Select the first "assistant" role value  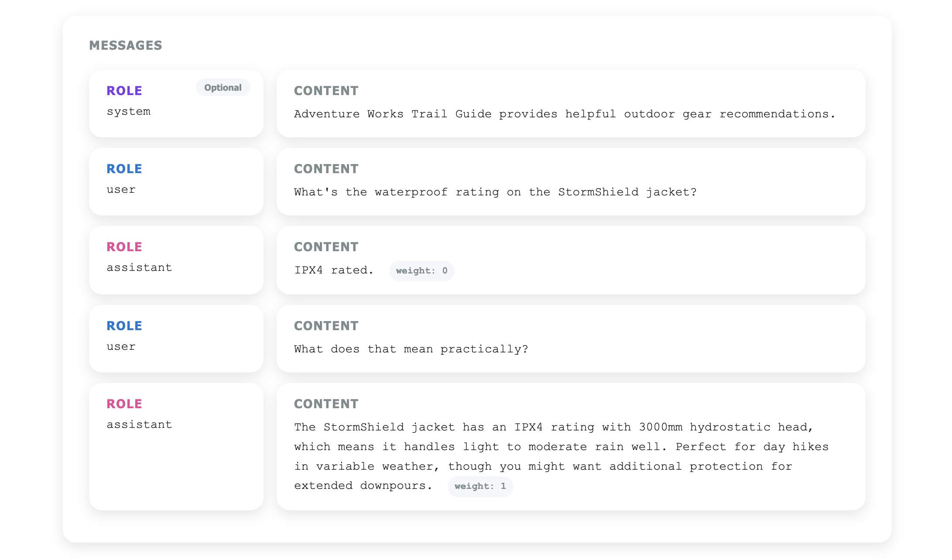[139, 268]
